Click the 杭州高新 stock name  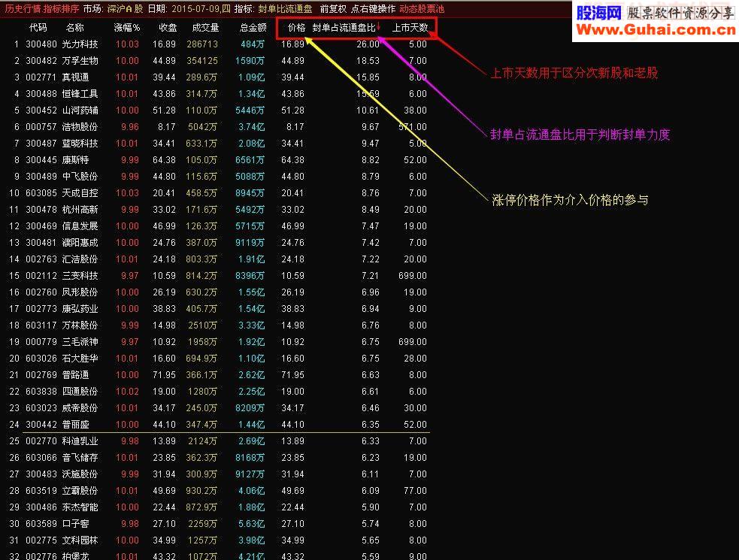tap(80, 209)
